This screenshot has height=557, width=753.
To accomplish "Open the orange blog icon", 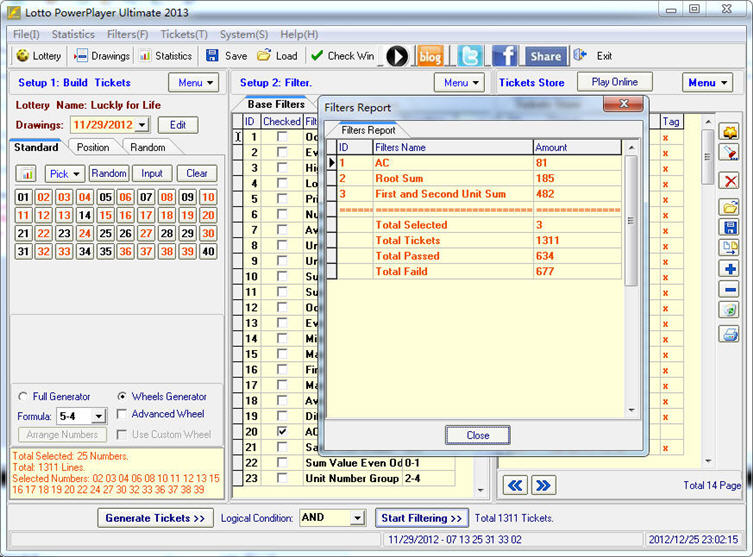I will coord(430,56).
